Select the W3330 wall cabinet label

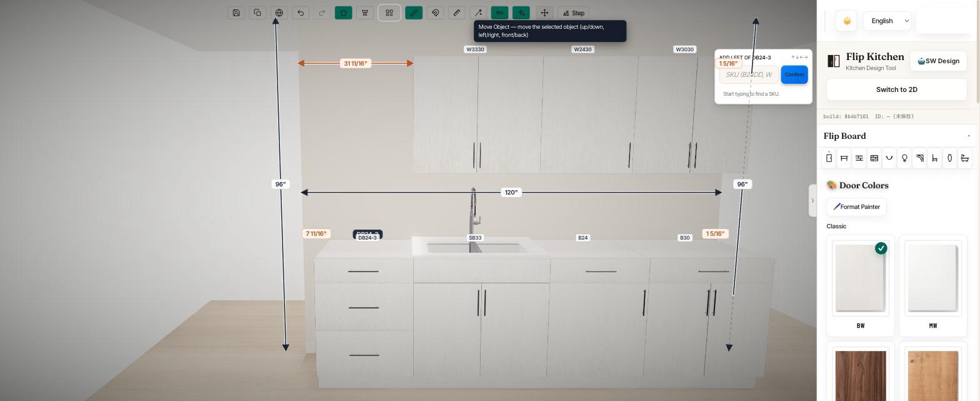pyautogui.click(x=475, y=49)
